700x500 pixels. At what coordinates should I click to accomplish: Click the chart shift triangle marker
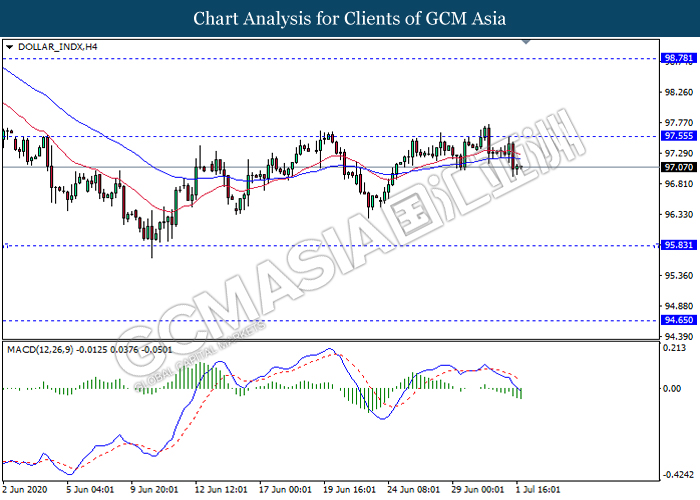(x=526, y=42)
